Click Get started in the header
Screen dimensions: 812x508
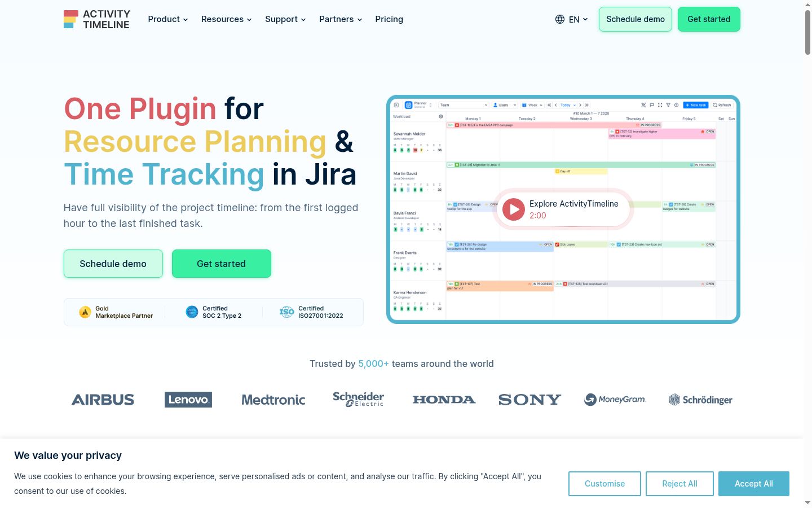pos(709,19)
